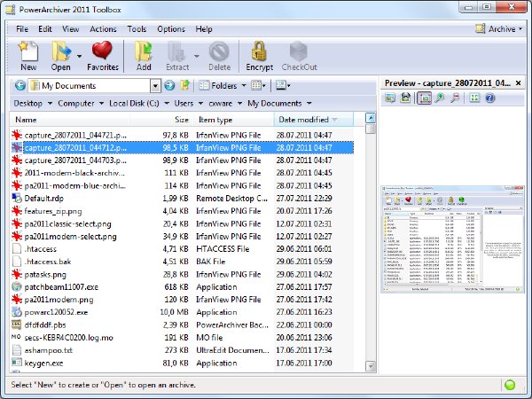The width and height of the screenshot is (532, 399).
Task: Select the Default.rdp file
Action: 182,198
